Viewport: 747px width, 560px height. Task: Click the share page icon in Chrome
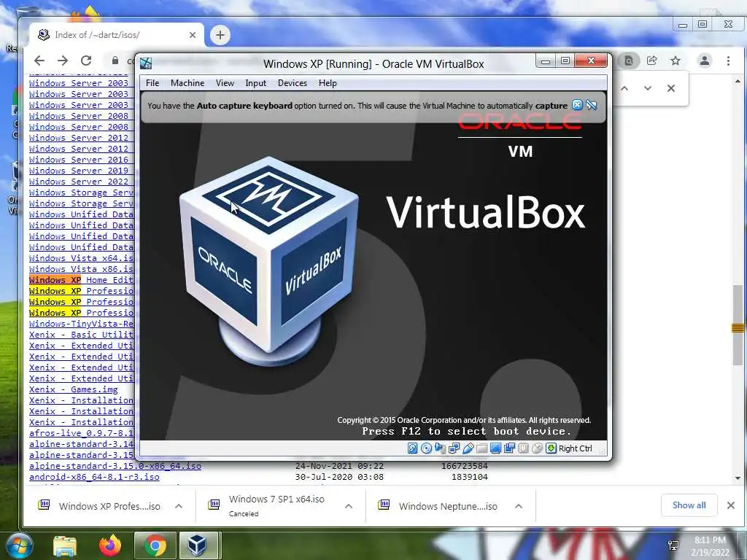coord(651,61)
